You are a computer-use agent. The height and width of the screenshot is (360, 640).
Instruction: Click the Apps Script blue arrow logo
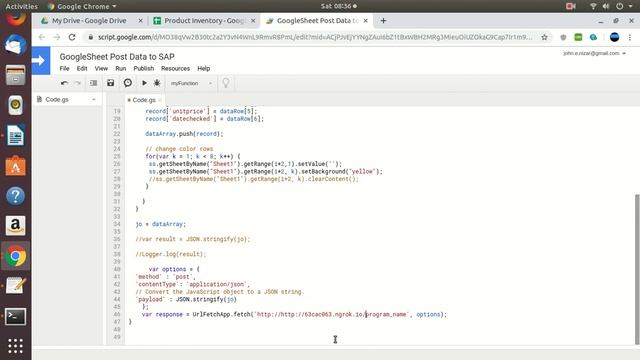click(x=41, y=61)
